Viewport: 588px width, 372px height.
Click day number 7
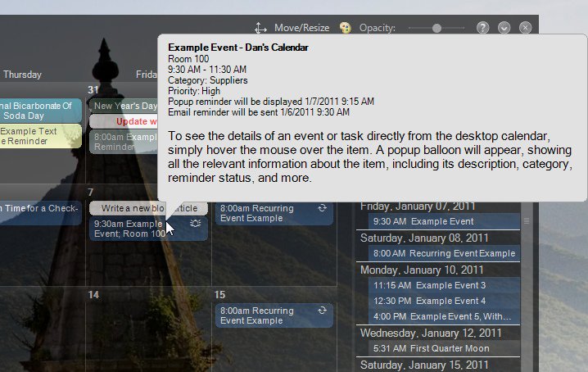click(91, 193)
